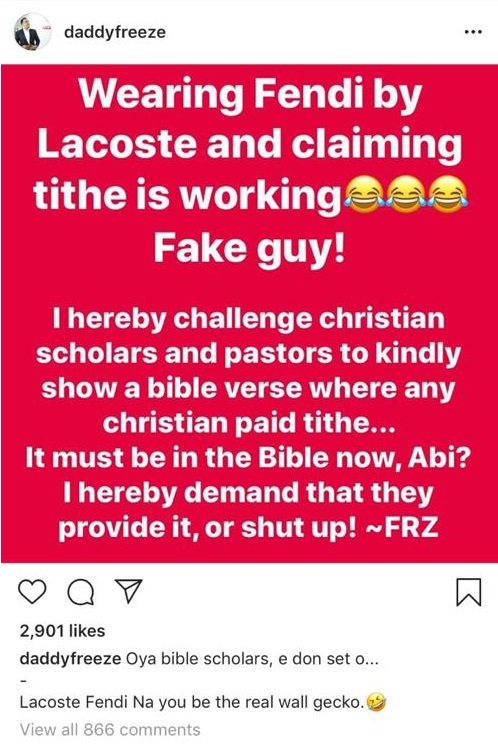Like the post with the heart icon

click(x=32, y=592)
